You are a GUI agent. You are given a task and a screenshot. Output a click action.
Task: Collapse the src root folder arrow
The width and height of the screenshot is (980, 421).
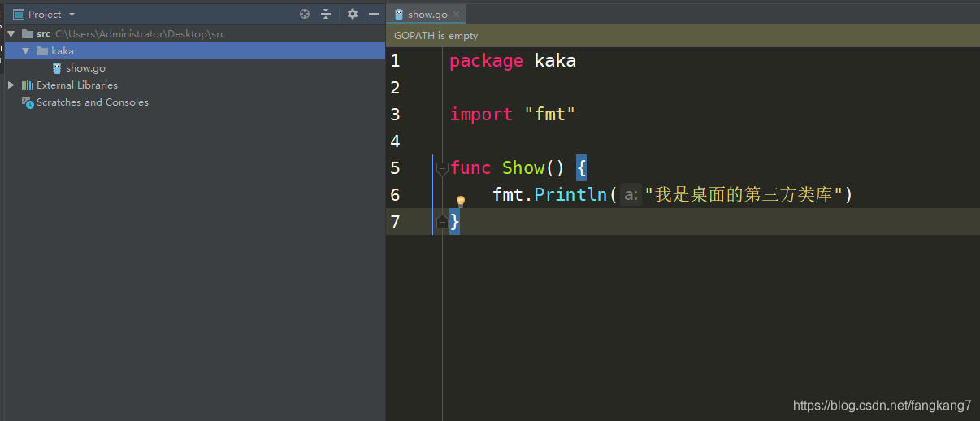11,34
